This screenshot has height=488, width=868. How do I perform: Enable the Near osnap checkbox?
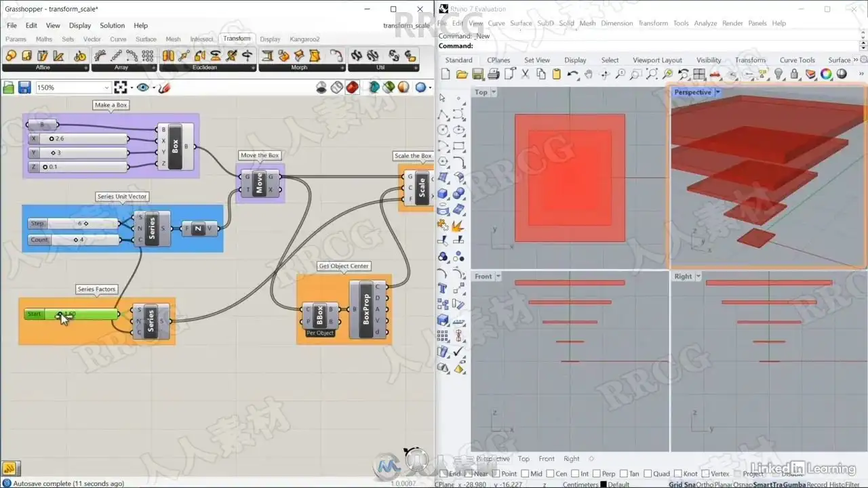470,474
